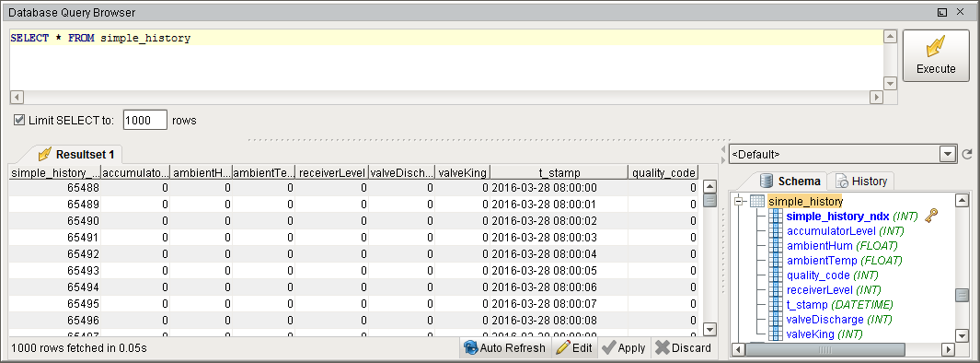Click the schema tree horizontal scrollbar thumb
The height and width of the screenshot is (363, 980).
tap(825, 349)
